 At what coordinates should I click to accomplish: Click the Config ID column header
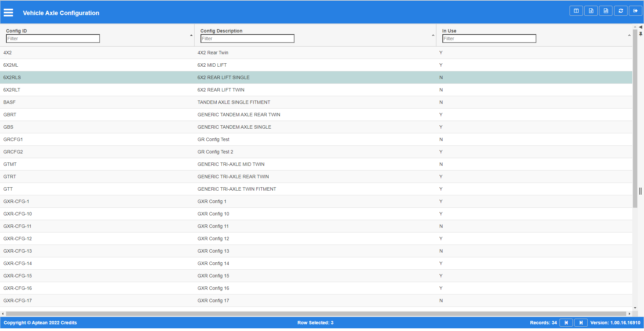16,31
